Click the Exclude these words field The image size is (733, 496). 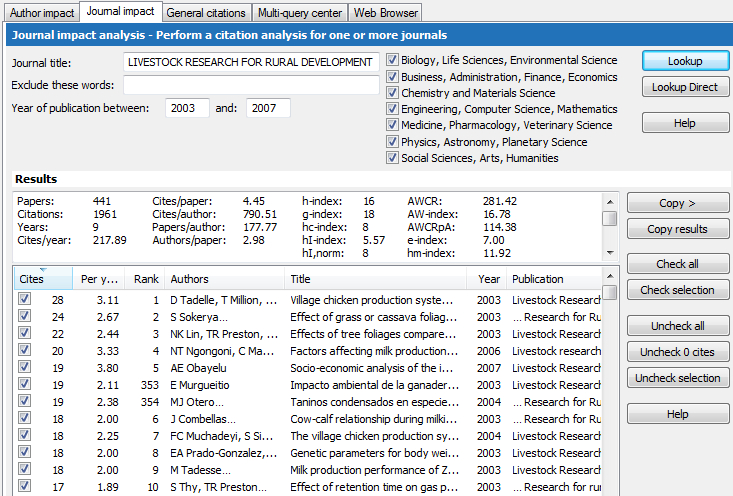pos(251,85)
